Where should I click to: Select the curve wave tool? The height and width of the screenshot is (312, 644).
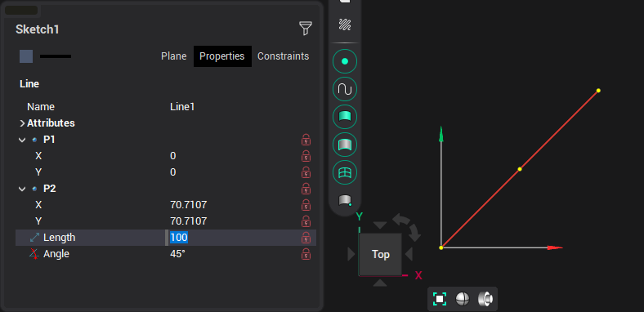tap(345, 89)
